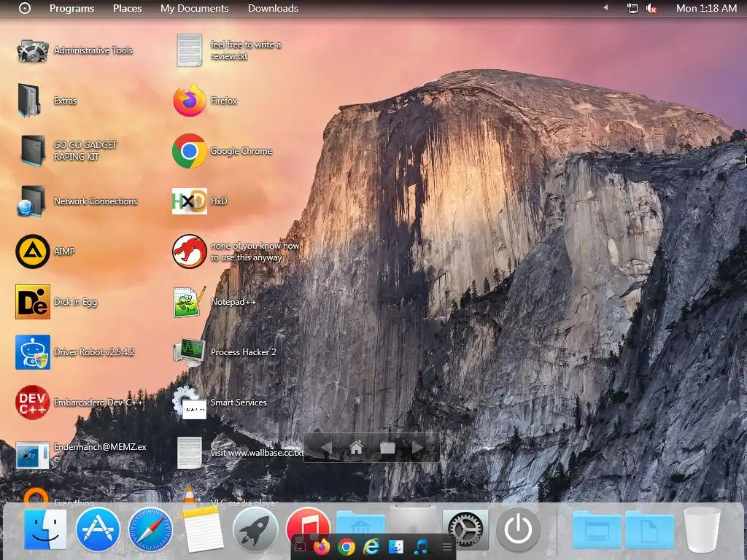Open the Safari compass icon in the dock
Viewport: 747px width, 560px height.
tap(150, 529)
